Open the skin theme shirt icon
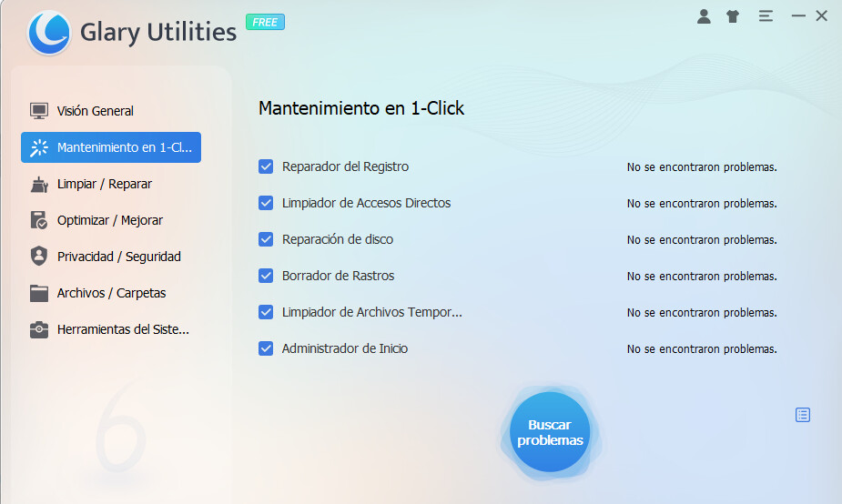The width and height of the screenshot is (842, 504). [x=733, y=16]
